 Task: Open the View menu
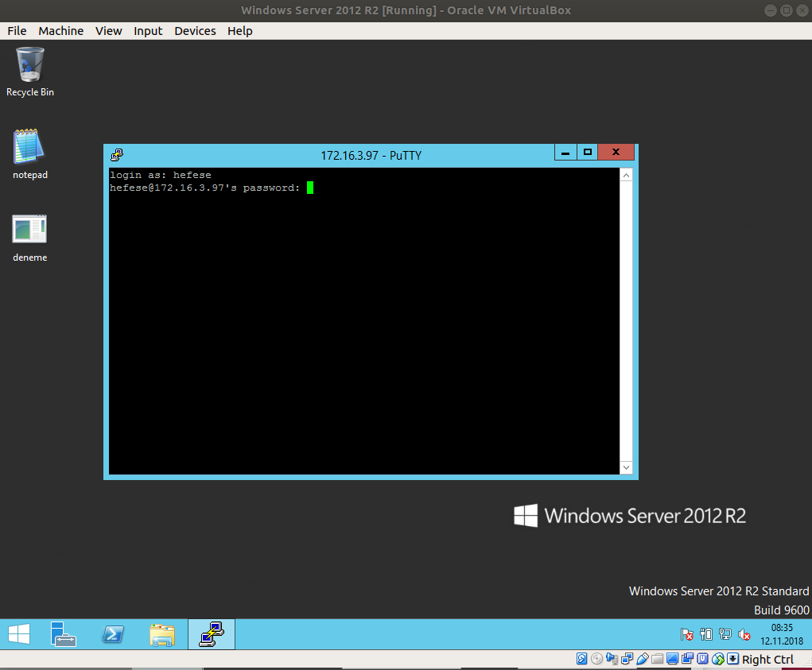[108, 31]
